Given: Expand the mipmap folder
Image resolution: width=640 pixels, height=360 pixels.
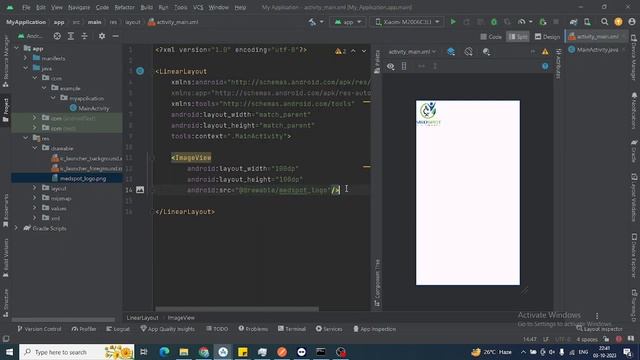Looking at the screenshot, I should (x=35, y=198).
